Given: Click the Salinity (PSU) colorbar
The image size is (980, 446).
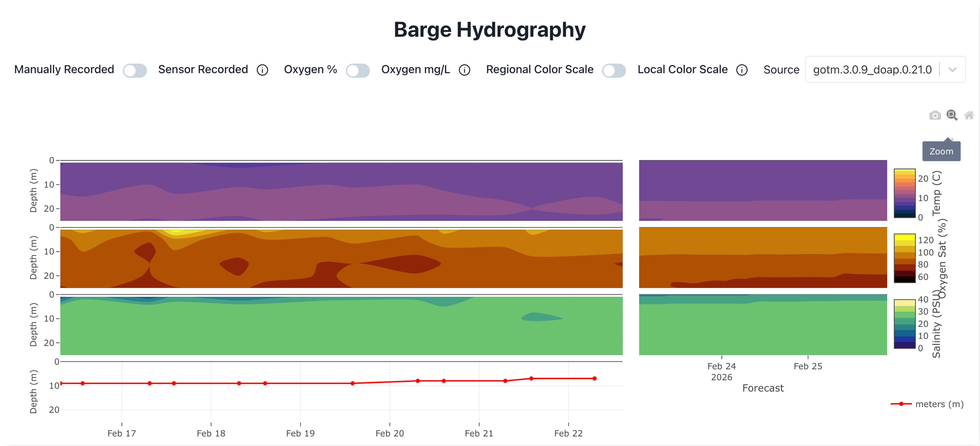Looking at the screenshot, I should (904, 324).
